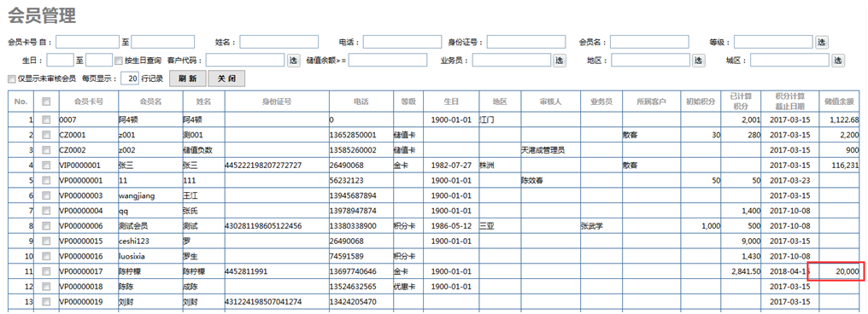Enable the 按生日查询 checkbox
This screenshot has width=868, height=314.
(x=119, y=61)
